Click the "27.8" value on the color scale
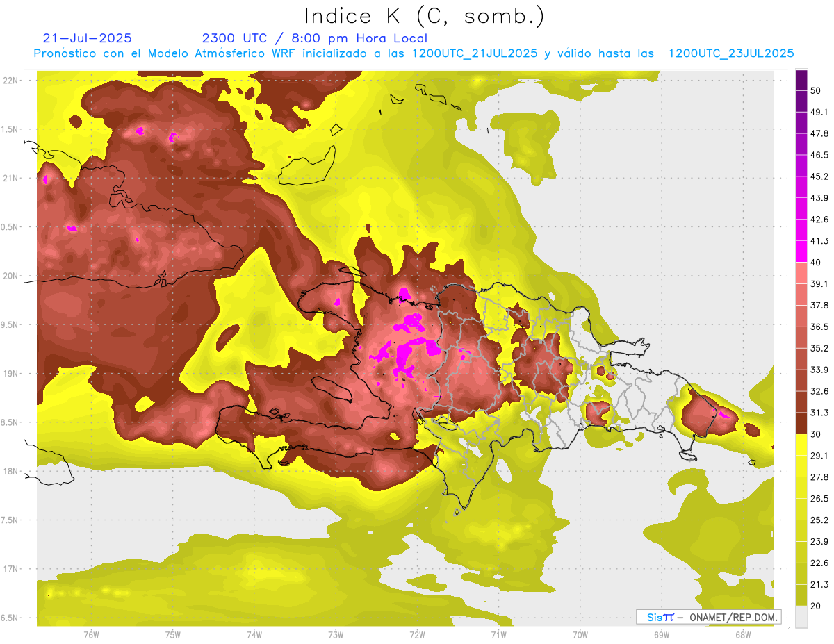The image size is (834, 644). [x=819, y=477]
